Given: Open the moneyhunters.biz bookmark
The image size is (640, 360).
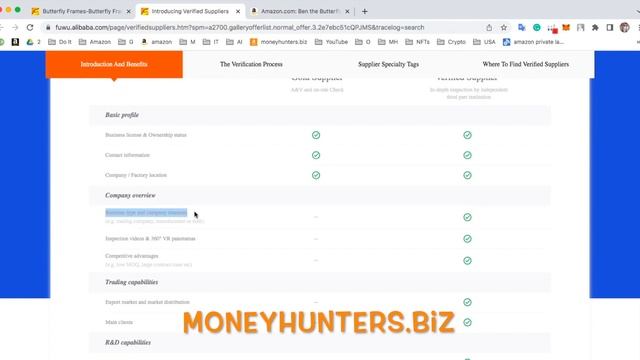Looking at the screenshot, I should click(278, 42).
